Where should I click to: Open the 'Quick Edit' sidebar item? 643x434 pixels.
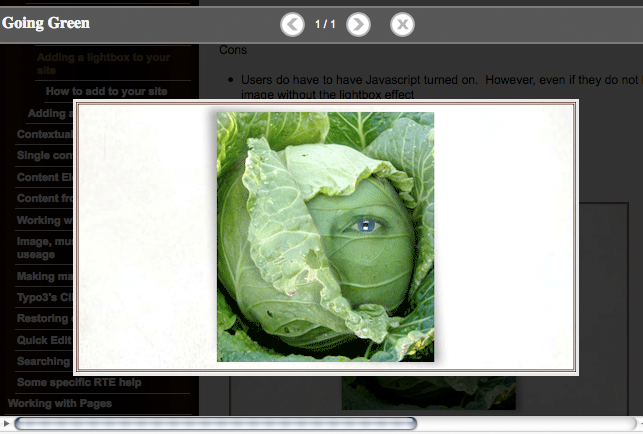click(43, 340)
